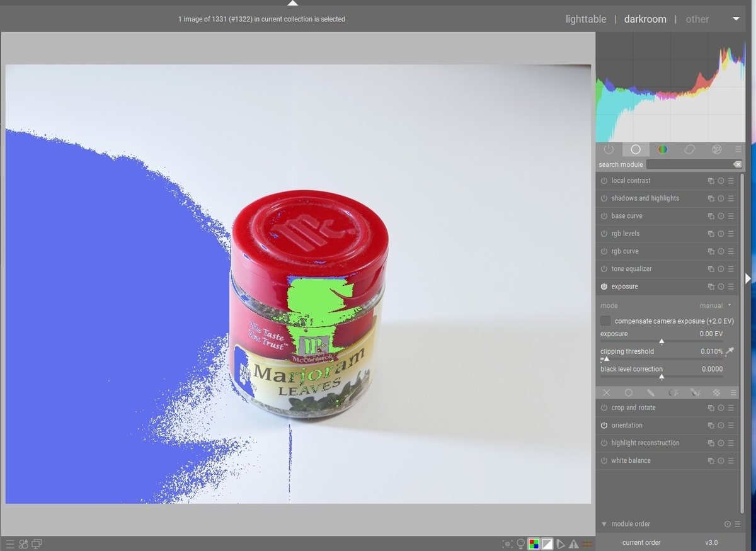Viewport: 756px width, 551px height.
Task: Enable the crop and rotate module
Action: pos(604,408)
